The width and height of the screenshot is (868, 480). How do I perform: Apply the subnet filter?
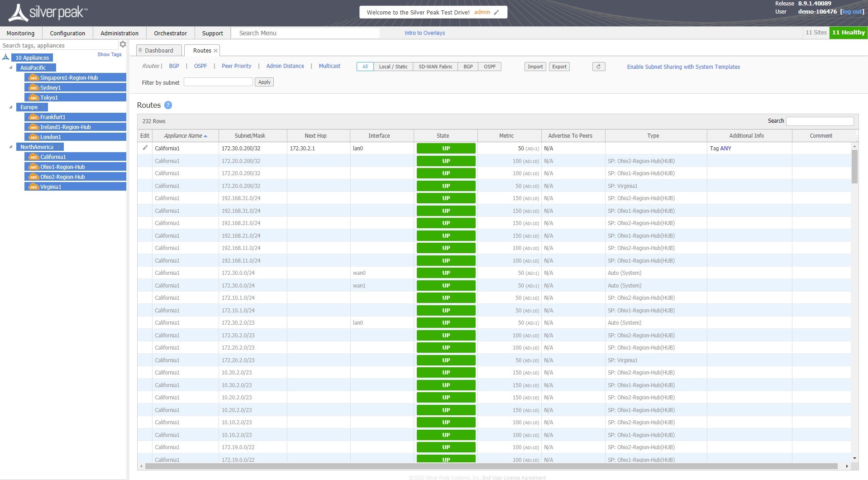(x=264, y=82)
